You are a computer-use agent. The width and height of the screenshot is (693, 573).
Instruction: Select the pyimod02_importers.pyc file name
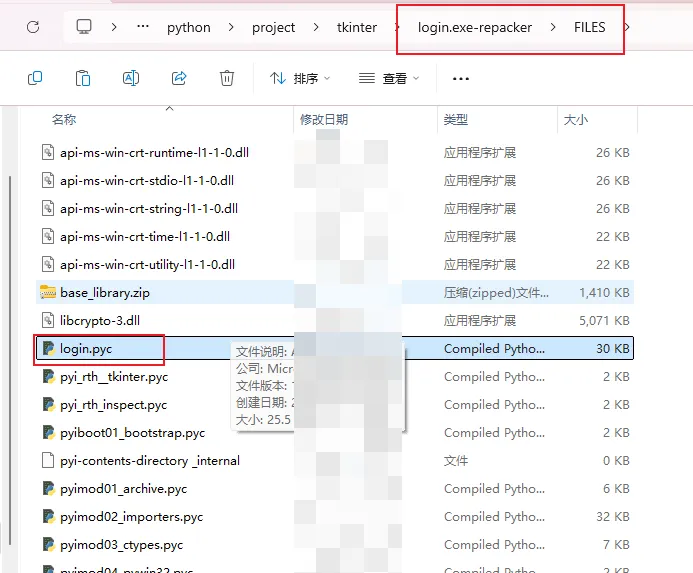(x=131, y=517)
